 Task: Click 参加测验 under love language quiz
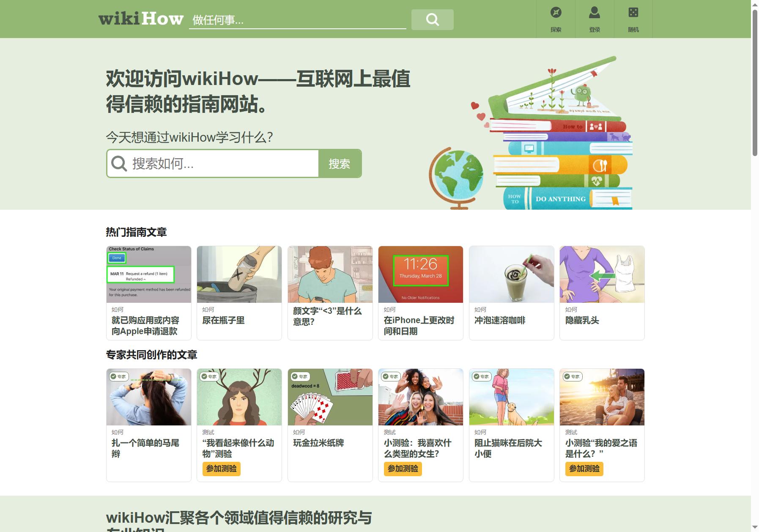click(x=584, y=469)
